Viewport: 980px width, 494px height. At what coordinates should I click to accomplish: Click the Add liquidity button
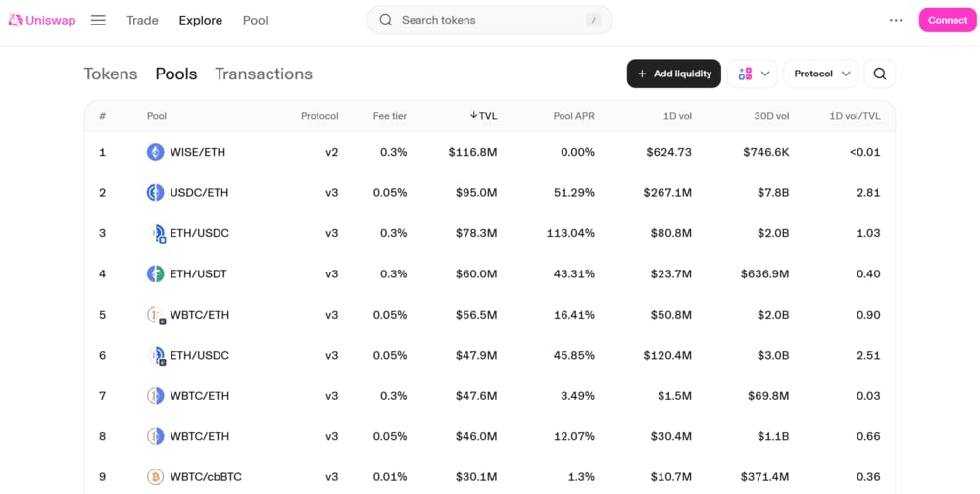tap(674, 74)
